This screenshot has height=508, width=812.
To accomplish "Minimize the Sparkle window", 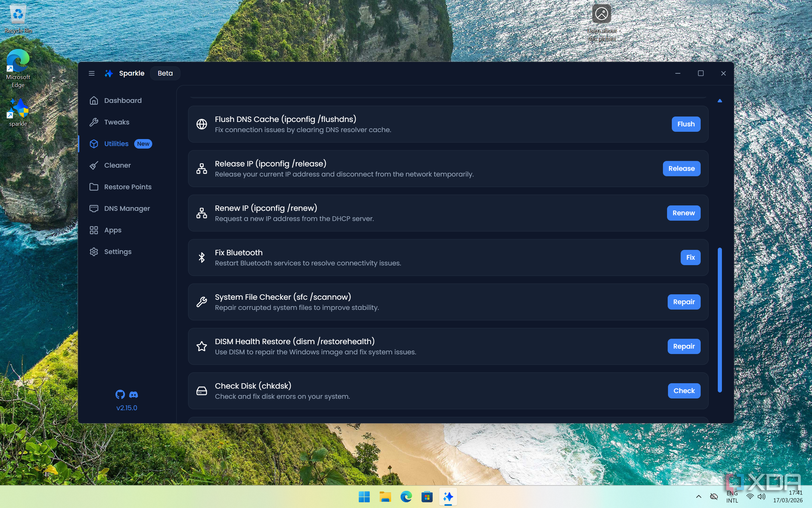I will pos(678,73).
